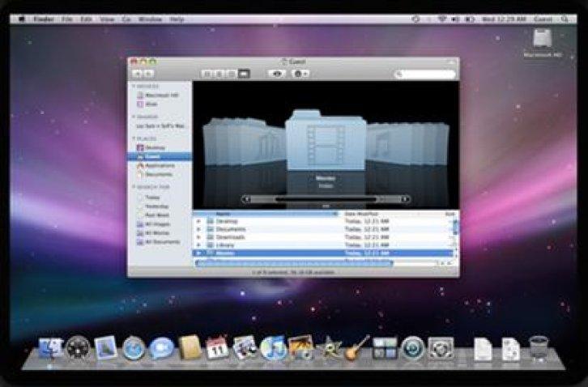Switch Finder to icon view
The height and width of the screenshot is (387, 588).
(x=207, y=74)
